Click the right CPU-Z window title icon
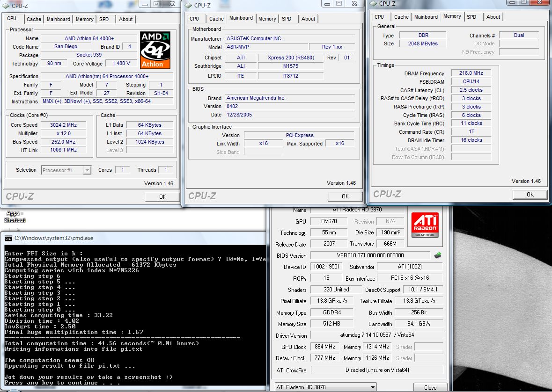Image resolution: width=552 pixels, height=392 pixels. (x=373, y=4)
